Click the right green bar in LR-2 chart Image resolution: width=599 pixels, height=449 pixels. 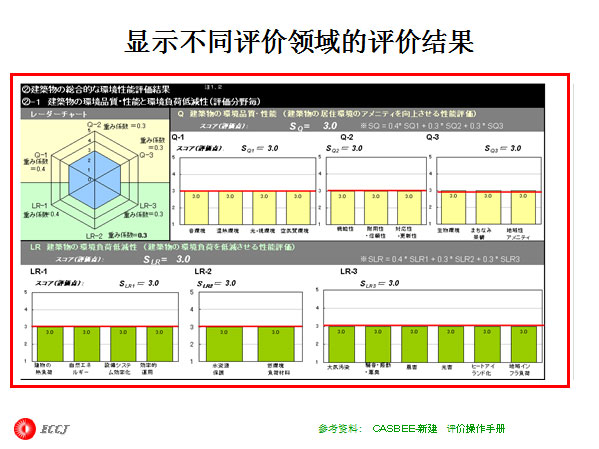point(276,344)
